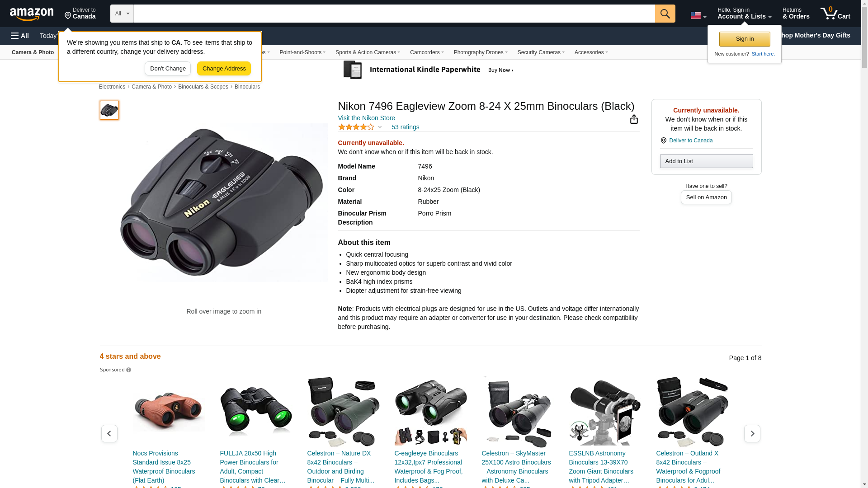This screenshot has height=488, width=868.
Task: Click previous arrow in product carousel
Action: 109,433
